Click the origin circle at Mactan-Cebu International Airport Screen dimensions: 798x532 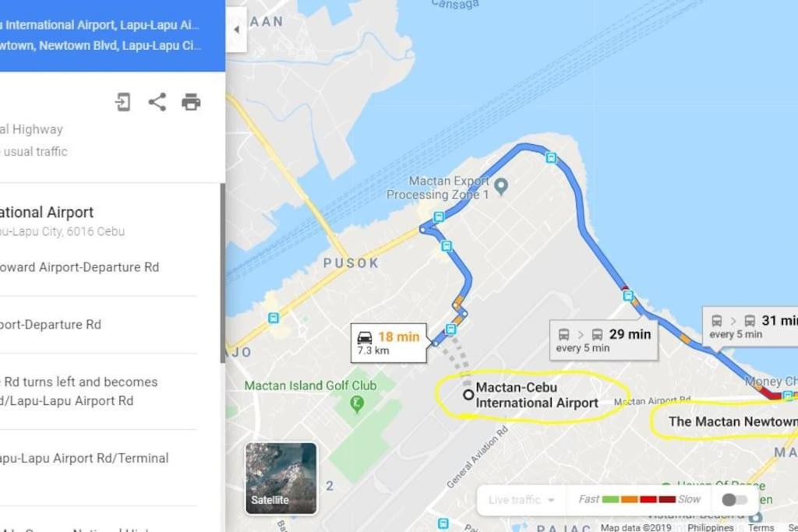coord(468,395)
